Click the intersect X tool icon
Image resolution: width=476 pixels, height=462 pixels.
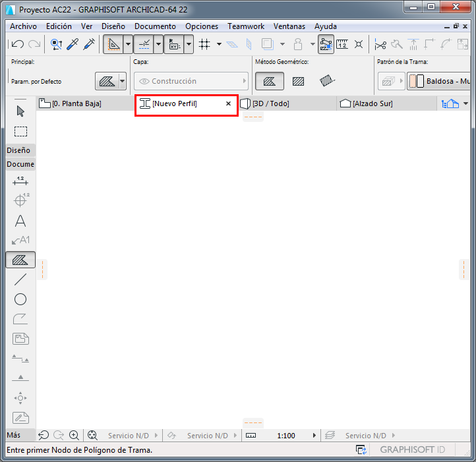tap(359, 44)
